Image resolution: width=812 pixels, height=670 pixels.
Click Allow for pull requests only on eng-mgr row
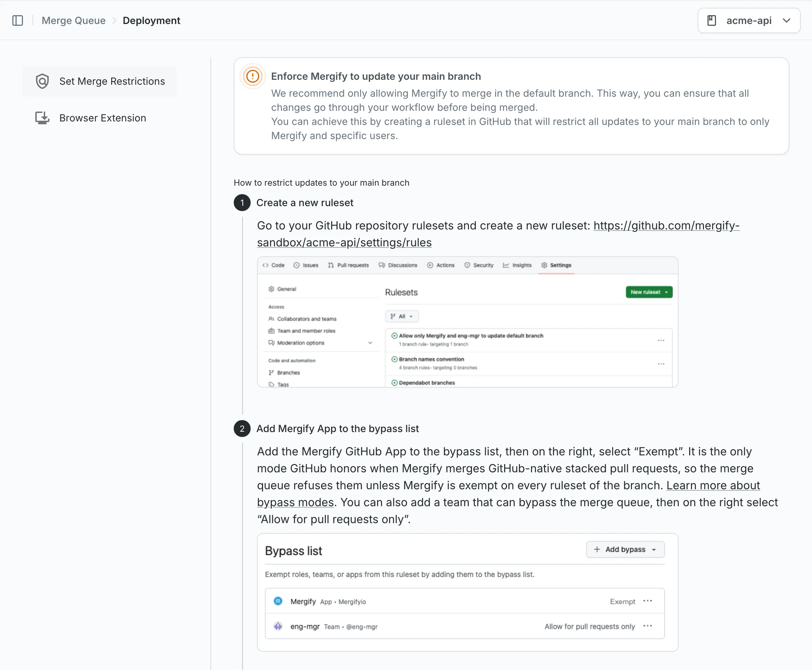tap(589, 626)
